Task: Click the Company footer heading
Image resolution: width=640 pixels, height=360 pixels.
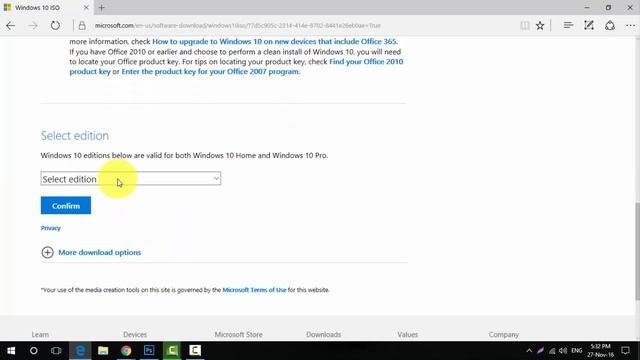Action: [x=504, y=334]
